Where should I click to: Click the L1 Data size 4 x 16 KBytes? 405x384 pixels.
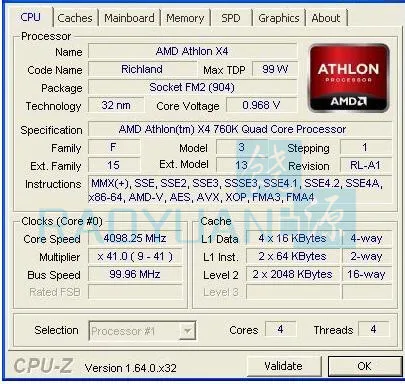click(293, 239)
